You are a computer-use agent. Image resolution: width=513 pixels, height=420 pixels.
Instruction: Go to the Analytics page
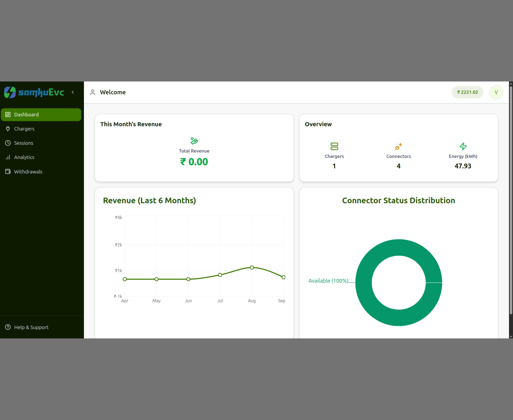coord(24,157)
